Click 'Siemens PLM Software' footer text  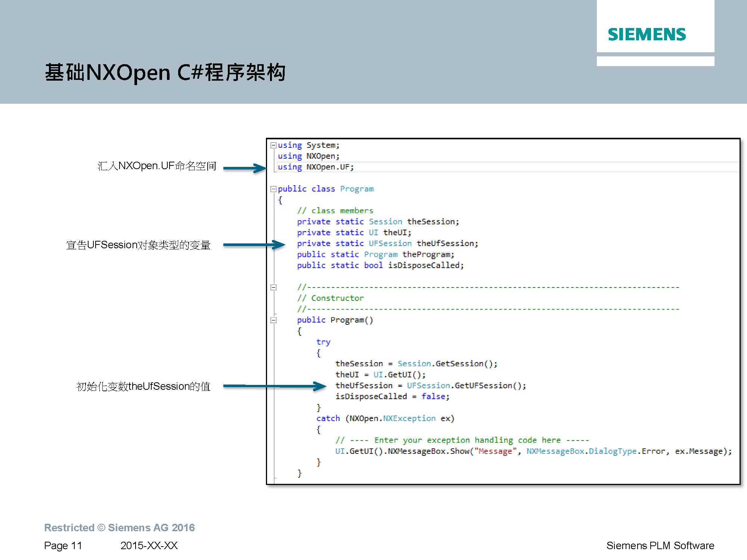click(x=660, y=546)
